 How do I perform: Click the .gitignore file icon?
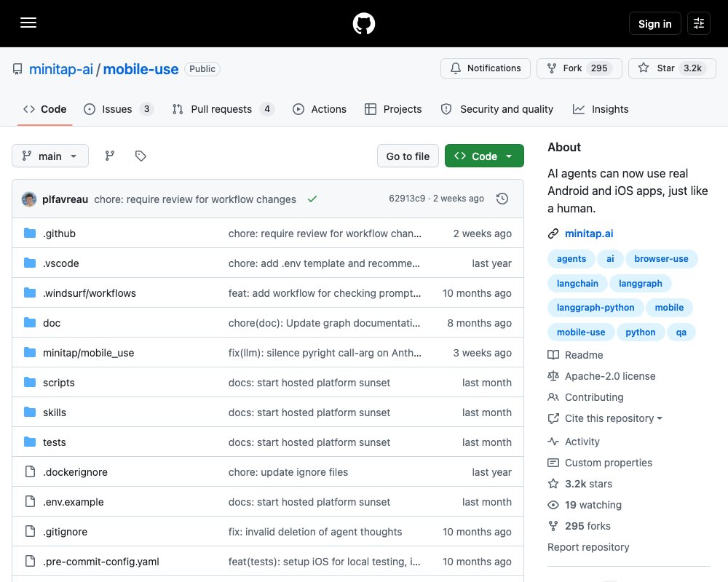pos(30,531)
